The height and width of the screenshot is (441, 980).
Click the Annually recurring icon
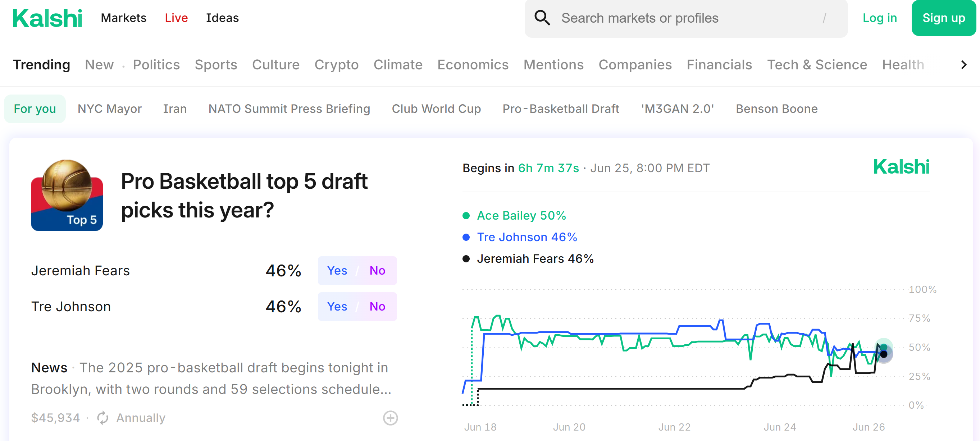[x=102, y=418]
